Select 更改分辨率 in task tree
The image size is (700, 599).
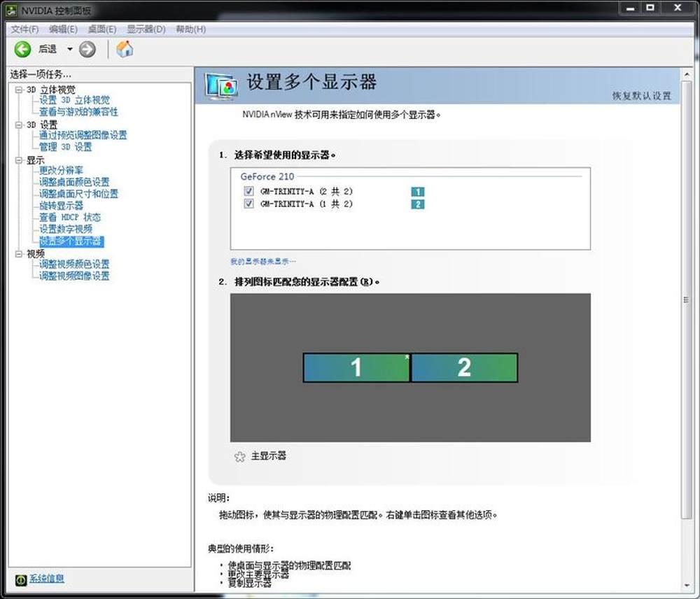point(61,171)
